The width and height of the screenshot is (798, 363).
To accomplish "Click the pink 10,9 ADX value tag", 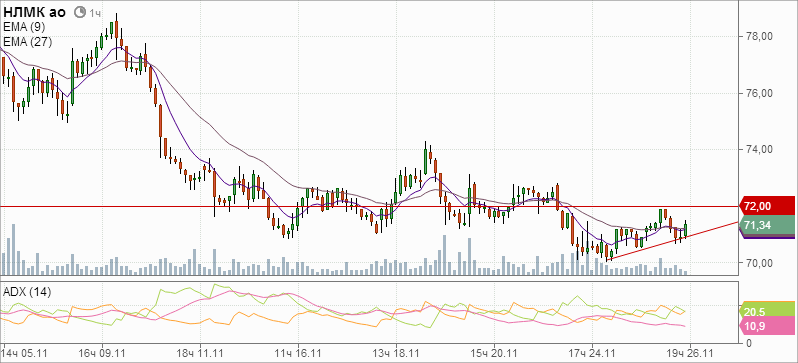I will click(x=768, y=326).
